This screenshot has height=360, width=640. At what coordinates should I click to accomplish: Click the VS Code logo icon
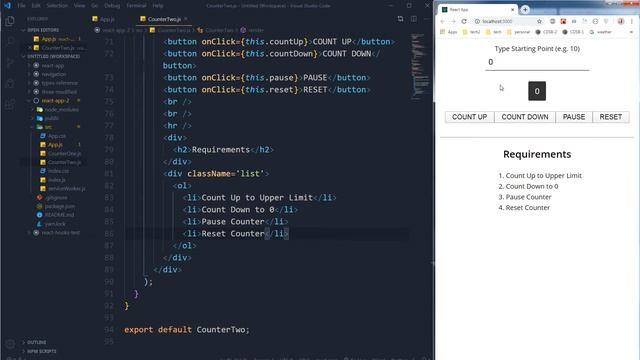click(x=7, y=6)
